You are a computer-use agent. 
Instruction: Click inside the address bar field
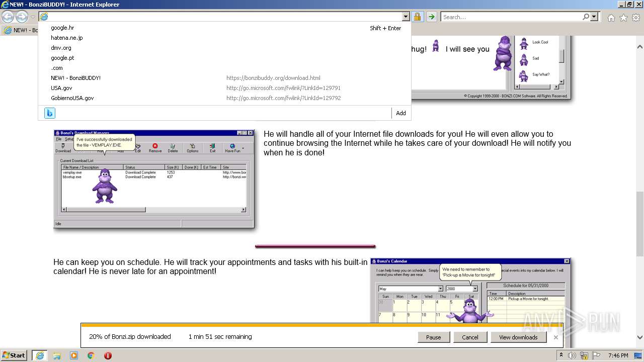[x=221, y=17]
